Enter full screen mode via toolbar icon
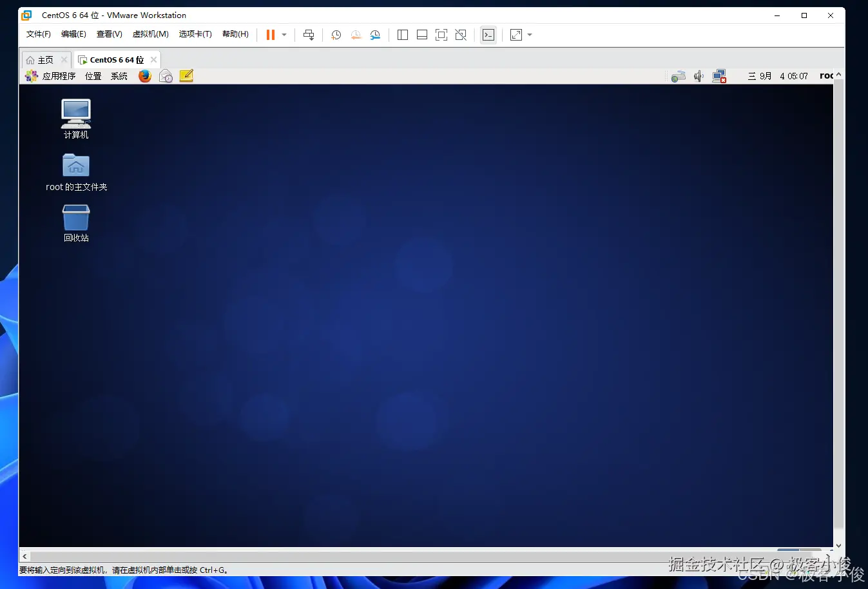This screenshot has width=868, height=589. [x=441, y=35]
